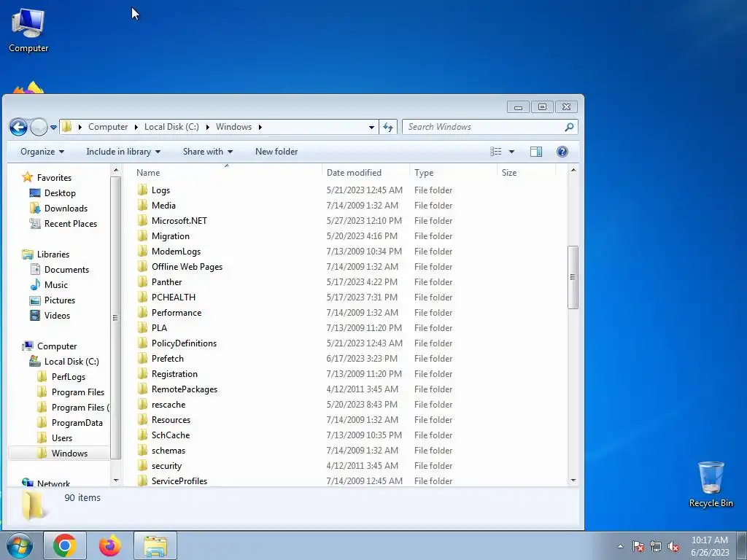Sort by the Size column header
This screenshot has height=560, width=747.
click(x=508, y=173)
